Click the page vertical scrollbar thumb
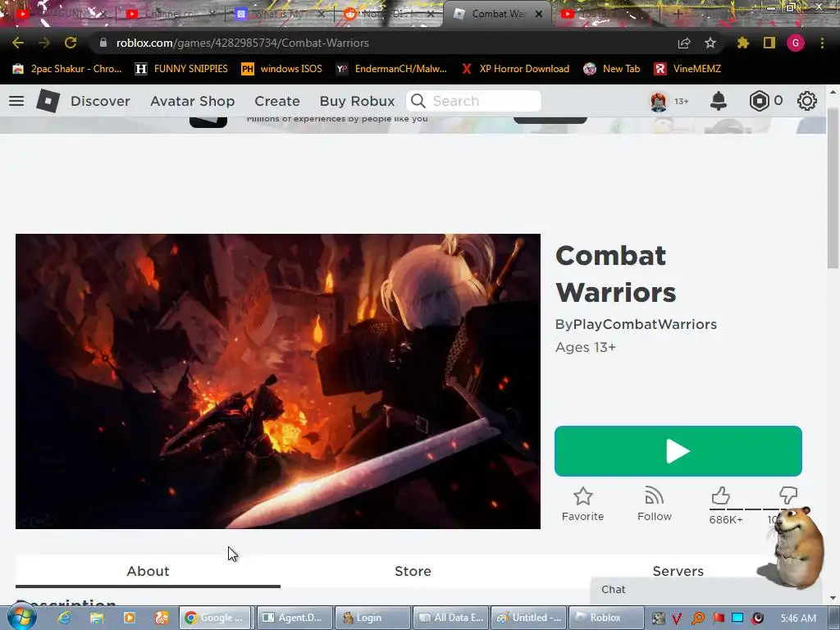This screenshot has height=630, width=840. [x=832, y=188]
